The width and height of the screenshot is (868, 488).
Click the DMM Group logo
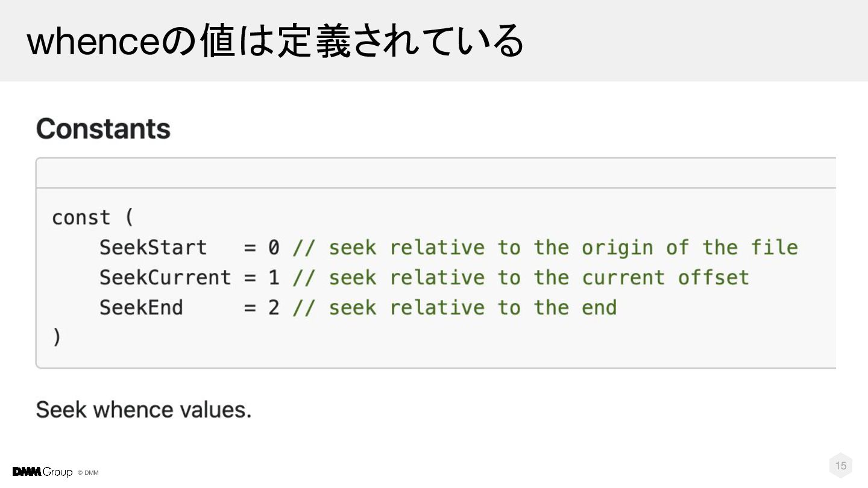point(42,472)
